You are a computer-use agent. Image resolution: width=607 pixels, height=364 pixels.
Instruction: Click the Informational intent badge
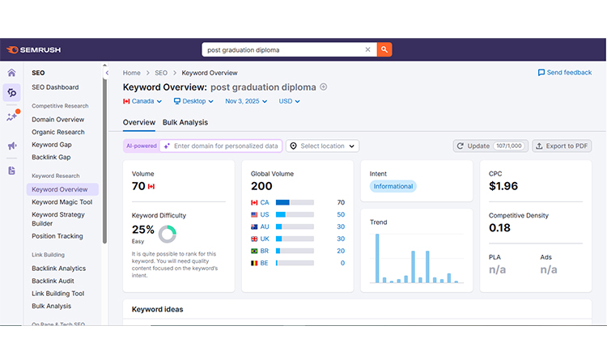coord(393,186)
